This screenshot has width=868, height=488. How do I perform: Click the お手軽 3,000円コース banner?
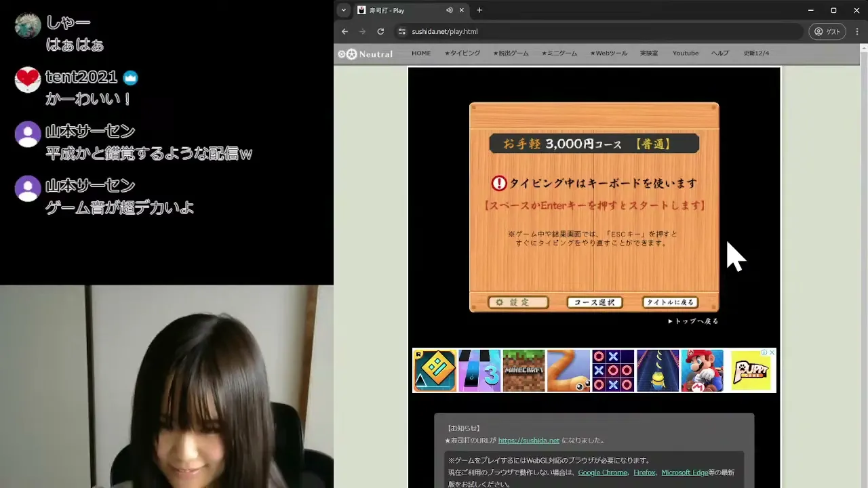click(x=594, y=144)
